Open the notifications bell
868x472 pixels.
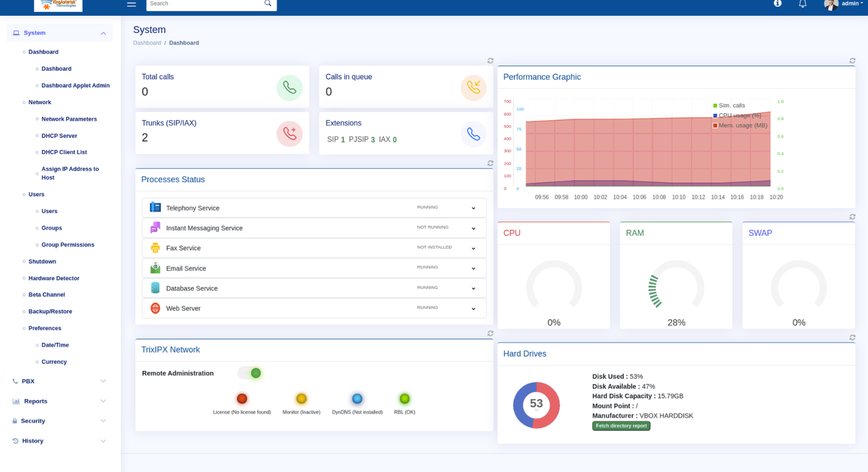(x=802, y=4)
